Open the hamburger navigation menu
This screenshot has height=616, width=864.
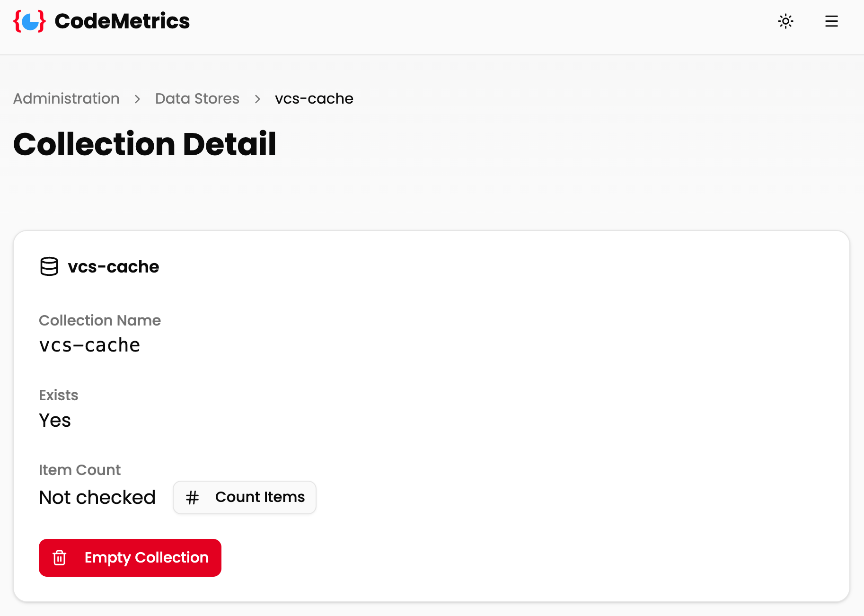pos(831,21)
